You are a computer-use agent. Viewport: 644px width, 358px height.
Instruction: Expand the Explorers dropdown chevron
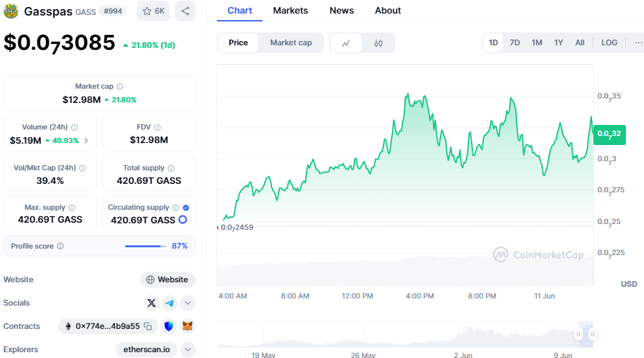[187, 350]
